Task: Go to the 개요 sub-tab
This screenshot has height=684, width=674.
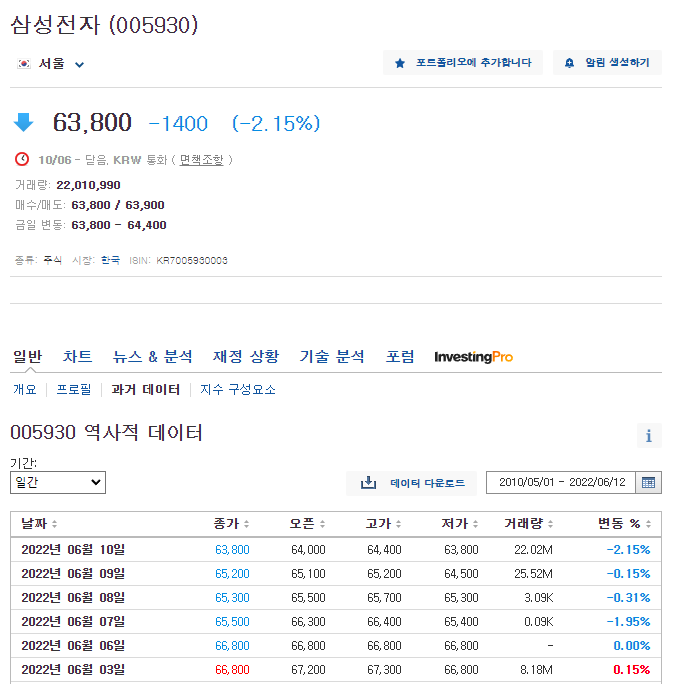Action: tap(25, 389)
